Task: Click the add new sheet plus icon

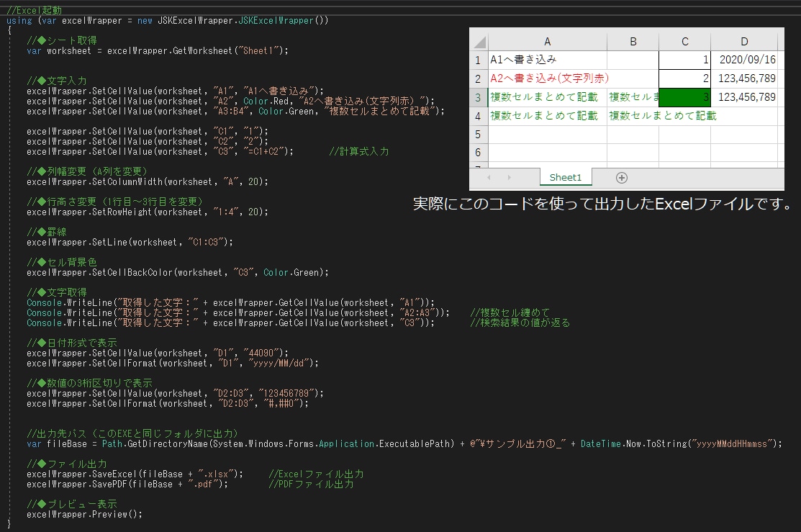Action: (x=621, y=178)
